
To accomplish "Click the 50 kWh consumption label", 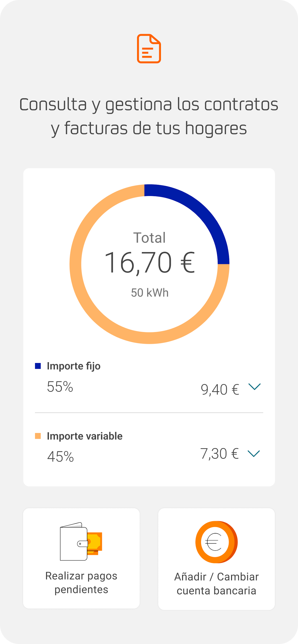I will point(150,293).
